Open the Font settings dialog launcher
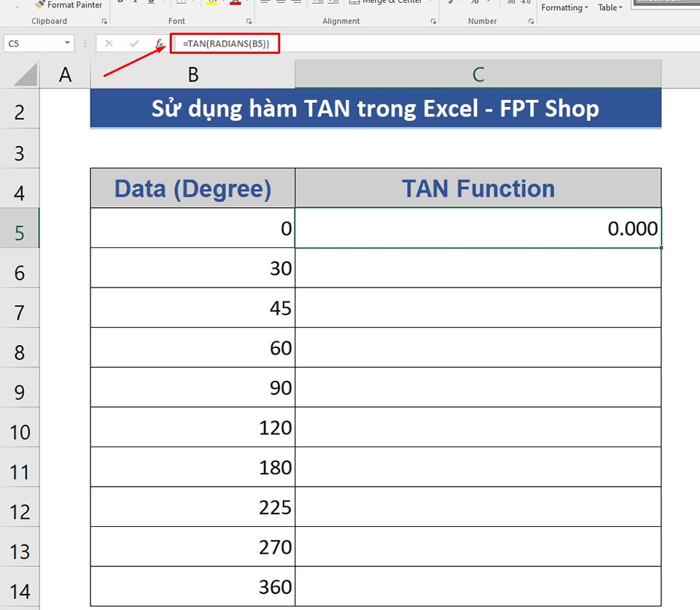This screenshot has height=610, width=700. pos(249,20)
